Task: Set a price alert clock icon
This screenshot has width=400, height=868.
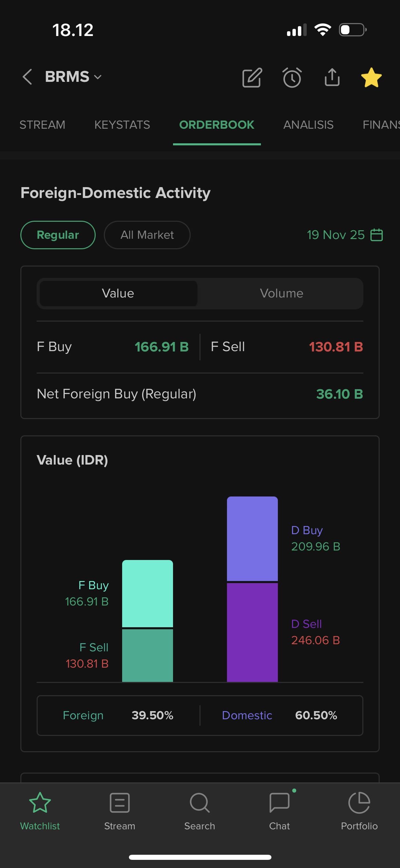Action: coord(292,77)
